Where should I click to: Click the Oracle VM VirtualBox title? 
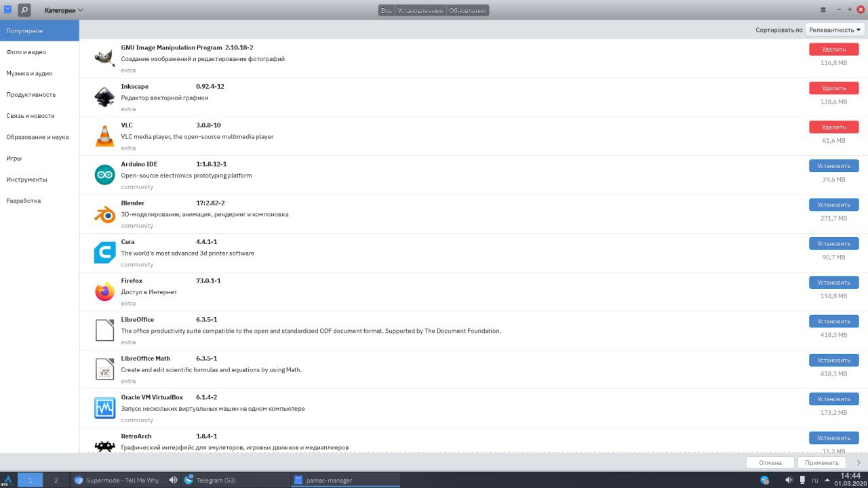coord(152,397)
